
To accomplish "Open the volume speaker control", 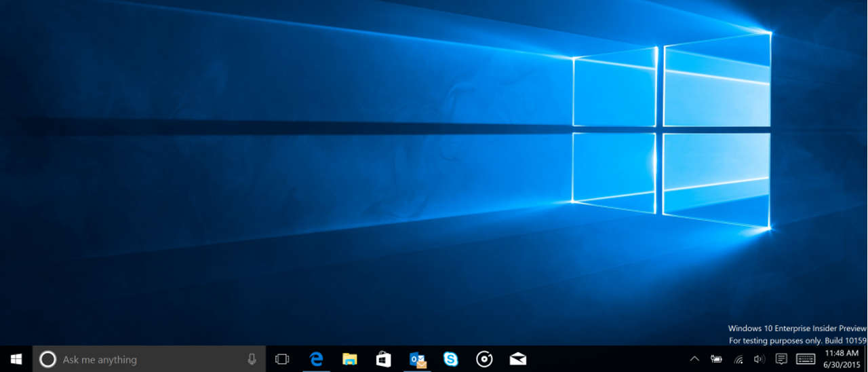I will pyautogui.click(x=759, y=359).
